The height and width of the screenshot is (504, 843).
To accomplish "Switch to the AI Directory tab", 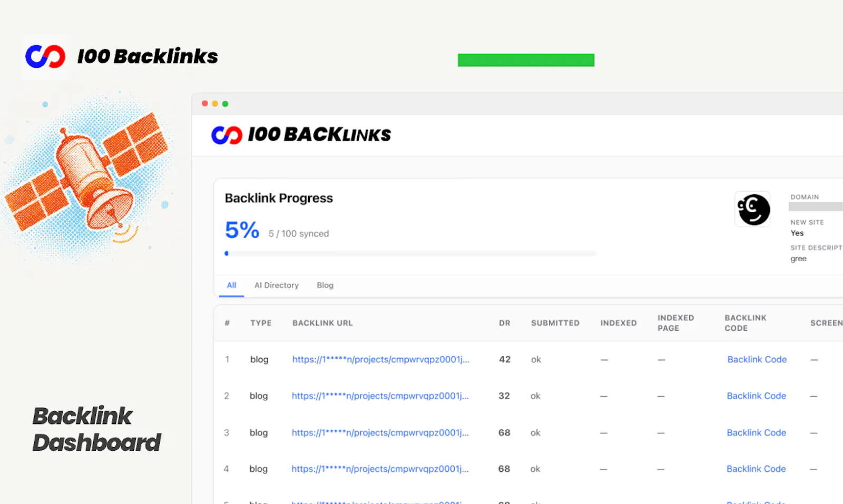I will [x=277, y=285].
